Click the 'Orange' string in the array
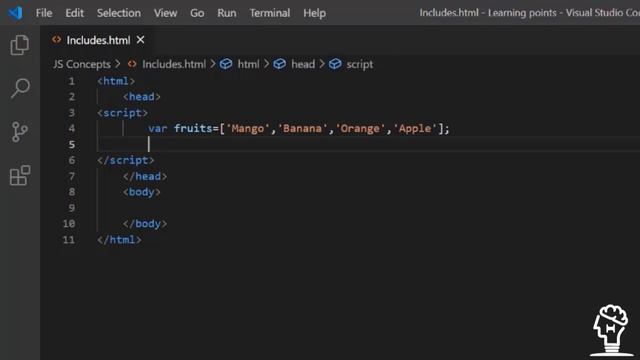 tap(360, 129)
